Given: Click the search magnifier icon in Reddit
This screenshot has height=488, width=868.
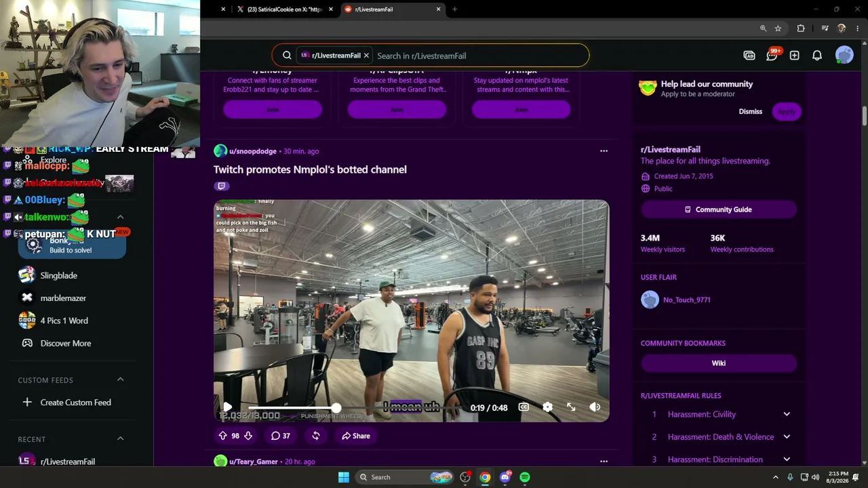Looking at the screenshot, I should (x=287, y=56).
